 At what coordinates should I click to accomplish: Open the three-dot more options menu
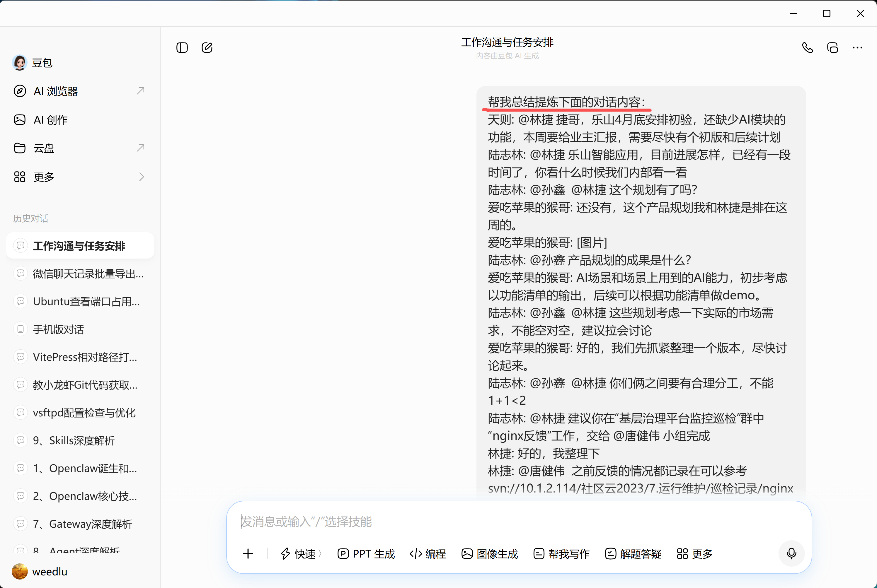pyautogui.click(x=857, y=48)
